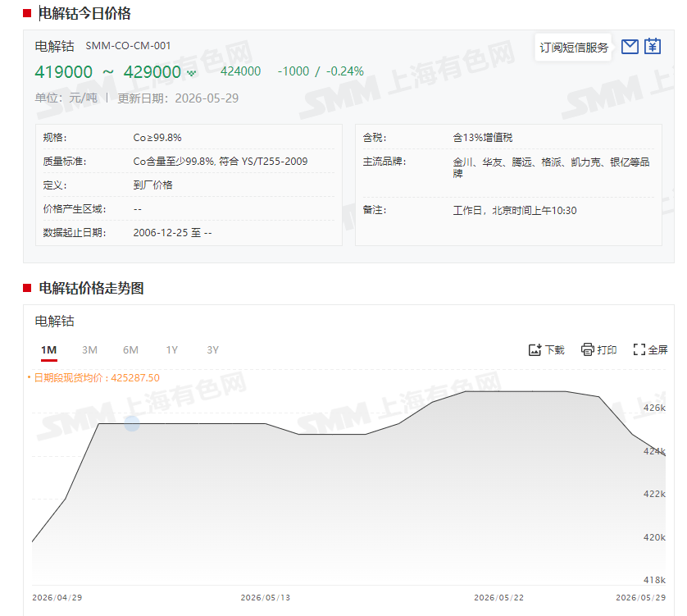
Task: Switch chart to 3M range
Action: (90, 350)
